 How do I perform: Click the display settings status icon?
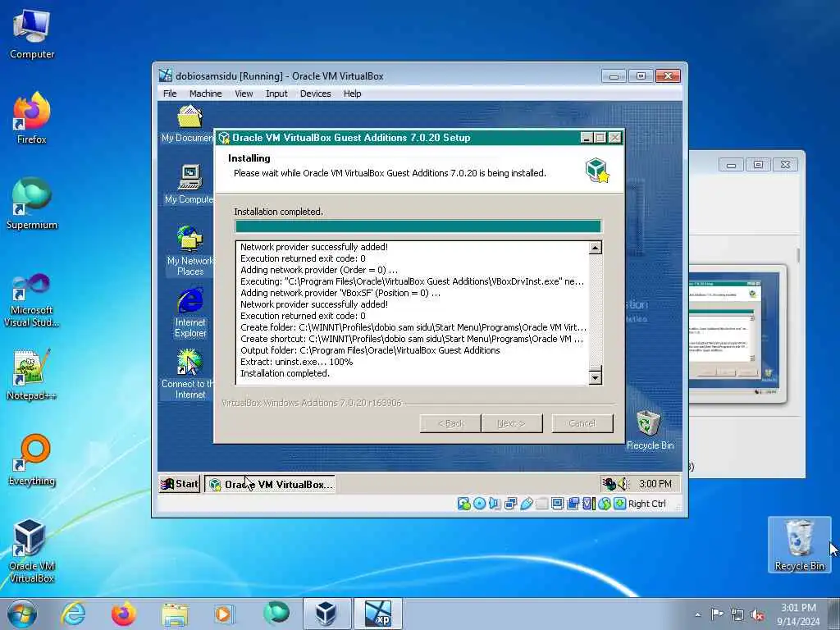[557, 504]
